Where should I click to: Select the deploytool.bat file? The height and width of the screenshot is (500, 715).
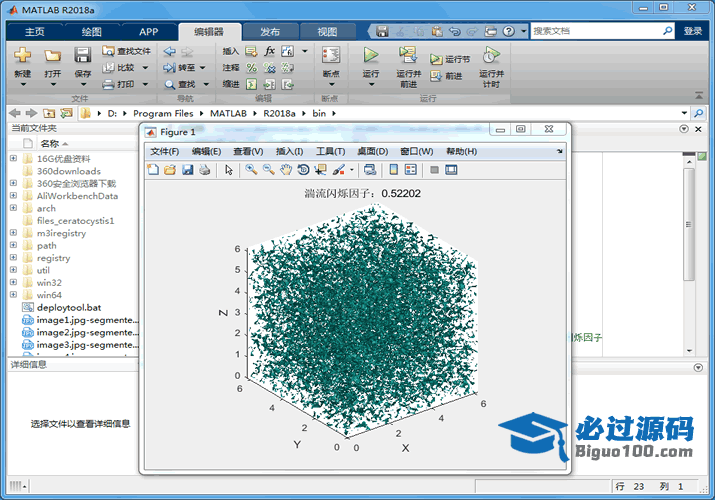[68, 307]
